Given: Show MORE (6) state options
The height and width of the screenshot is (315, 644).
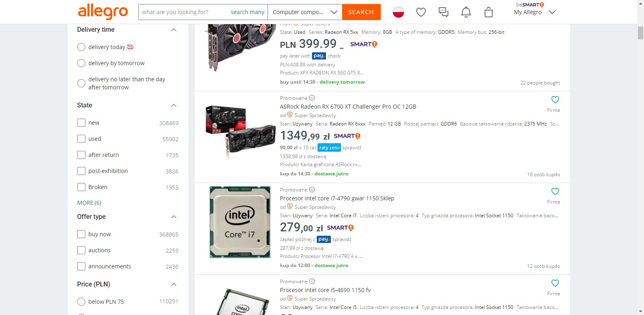Looking at the screenshot, I should [x=89, y=203].
